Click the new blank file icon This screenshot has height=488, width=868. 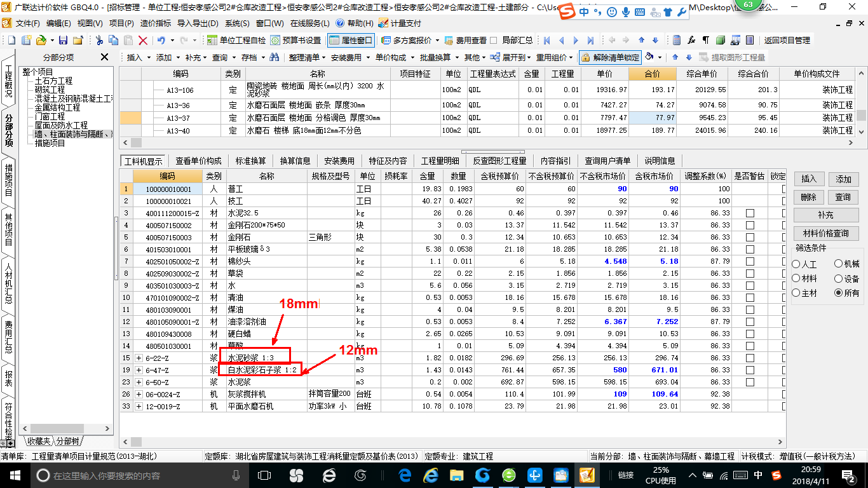click(x=12, y=40)
